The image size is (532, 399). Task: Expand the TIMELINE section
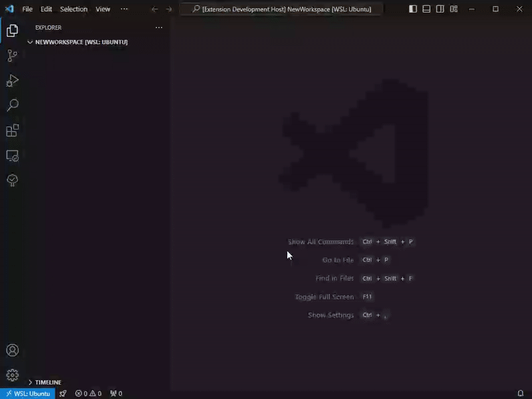click(x=44, y=382)
